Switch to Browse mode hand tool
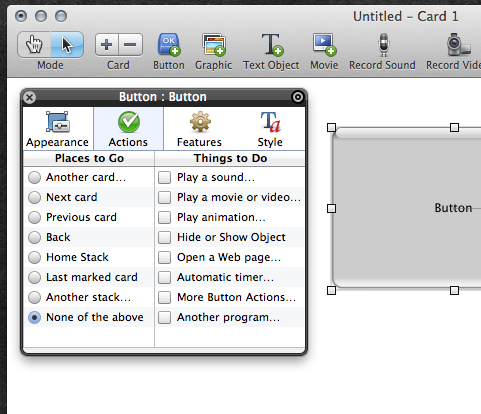The image size is (481, 414). (x=34, y=44)
